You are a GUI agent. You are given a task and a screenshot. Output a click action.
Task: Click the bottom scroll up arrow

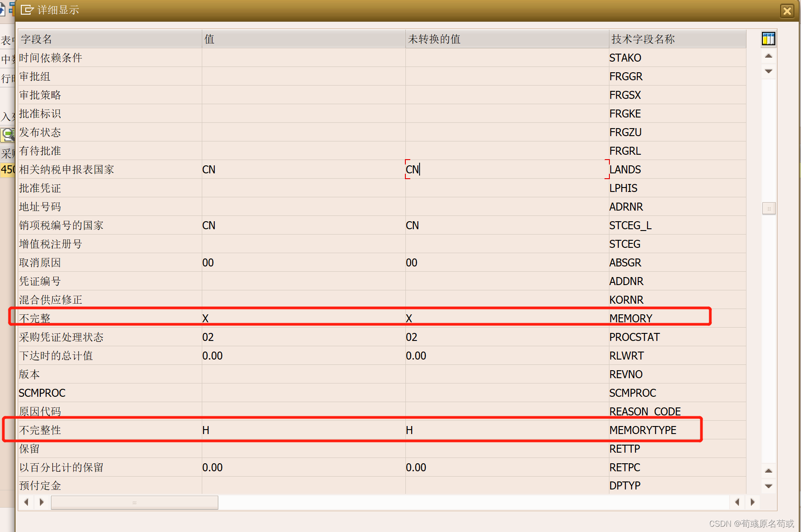769,471
